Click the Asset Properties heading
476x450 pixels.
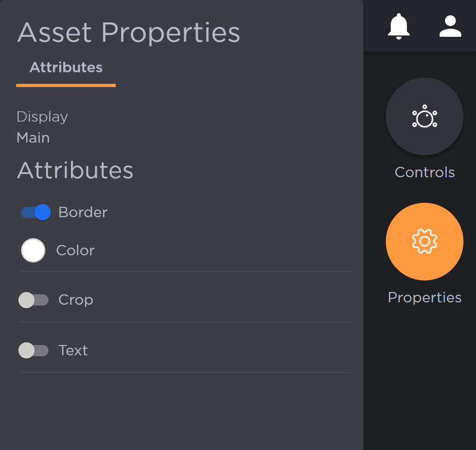click(x=128, y=32)
